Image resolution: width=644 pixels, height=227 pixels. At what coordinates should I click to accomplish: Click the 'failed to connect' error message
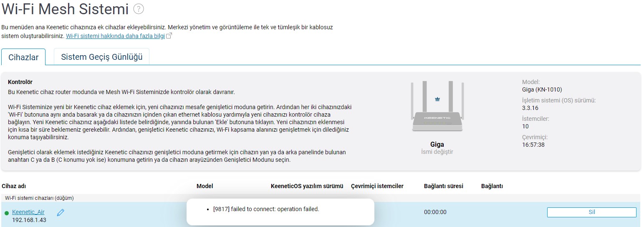click(266, 209)
